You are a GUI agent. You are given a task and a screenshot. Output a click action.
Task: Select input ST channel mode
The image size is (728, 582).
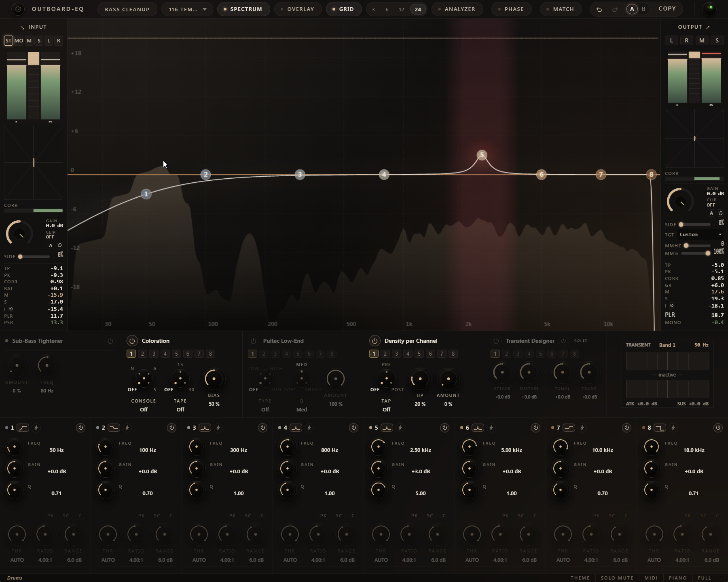pyautogui.click(x=8, y=40)
